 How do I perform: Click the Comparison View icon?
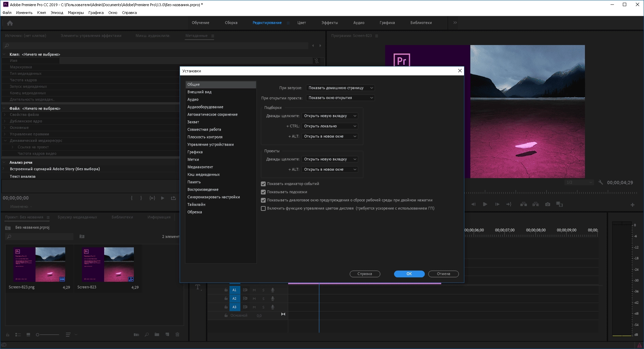(x=559, y=204)
